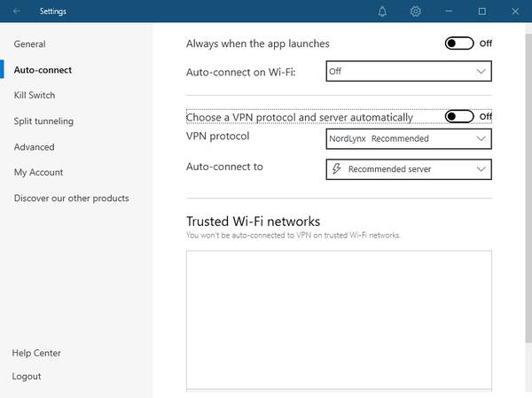Expand the Auto-connect on Wi-Fi dropdown
The height and width of the screenshot is (398, 532).
(x=409, y=71)
